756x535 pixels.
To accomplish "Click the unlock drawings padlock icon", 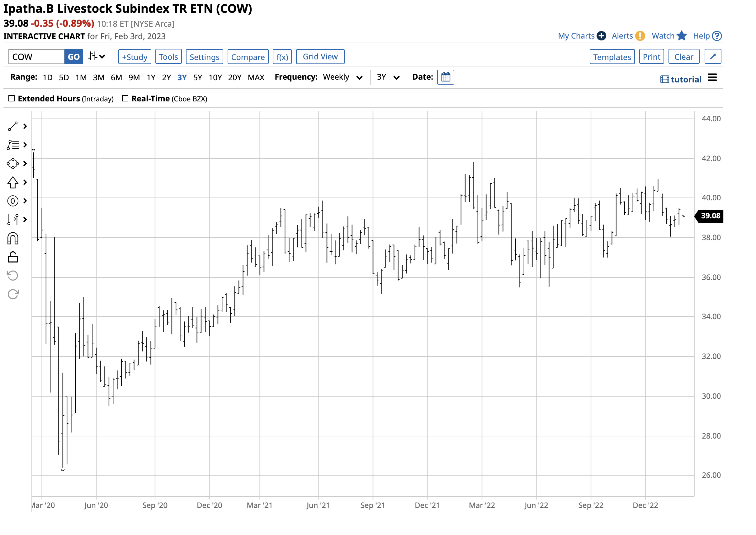I will pos(12,257).
